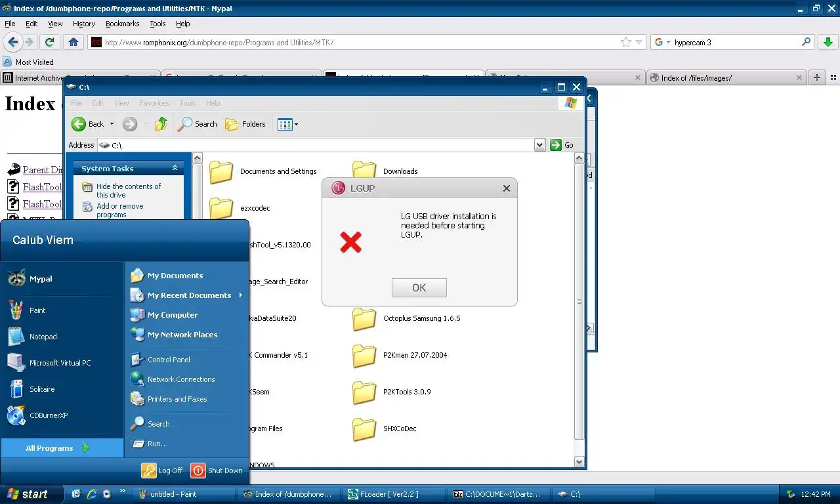Click OK in the LGUP dialog

pos(419,287)
